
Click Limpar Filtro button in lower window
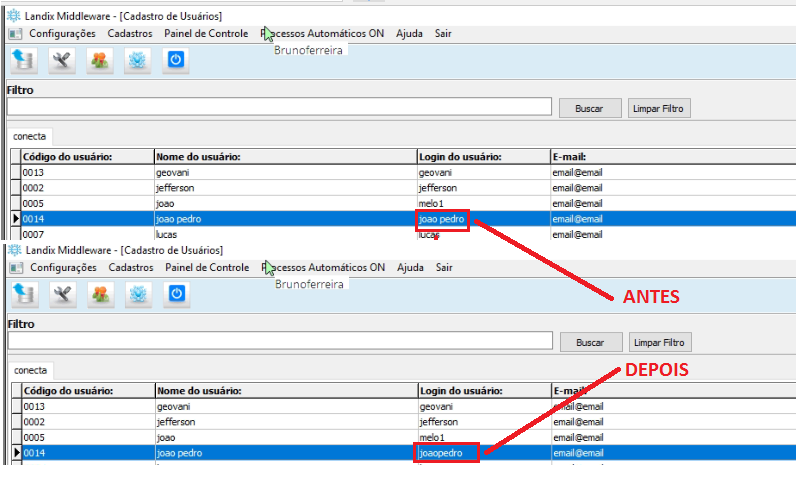point(660,342)
